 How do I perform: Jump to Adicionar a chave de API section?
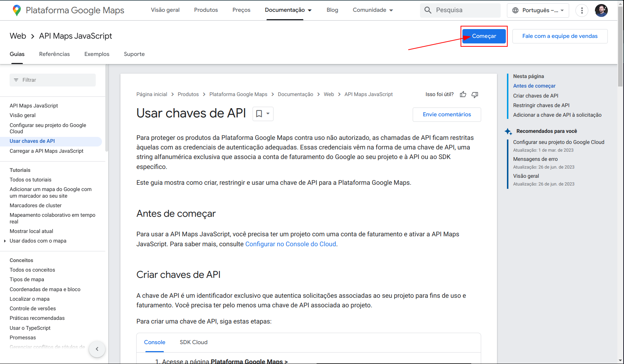pos(557,115)
